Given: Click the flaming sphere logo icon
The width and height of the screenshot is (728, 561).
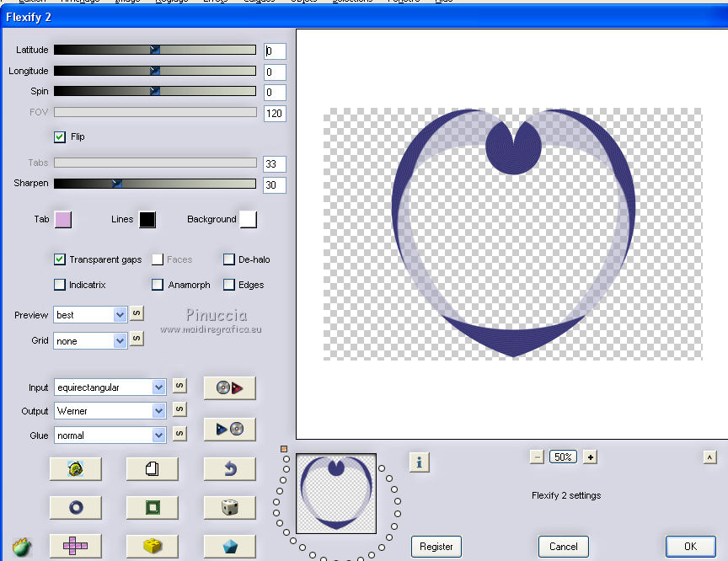Looking at the screenshot, I should (22, 547).
